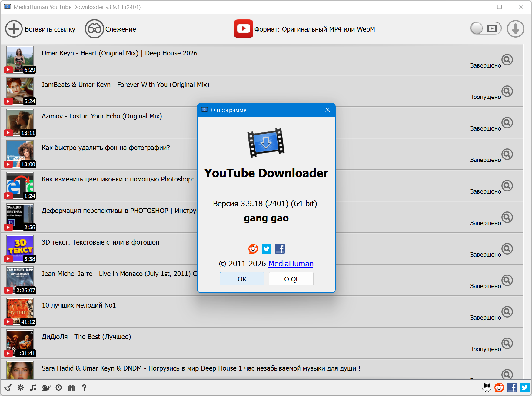Click the red YouTube format icon
This screenshot has width=532, height=396.
tap(243, 29)
